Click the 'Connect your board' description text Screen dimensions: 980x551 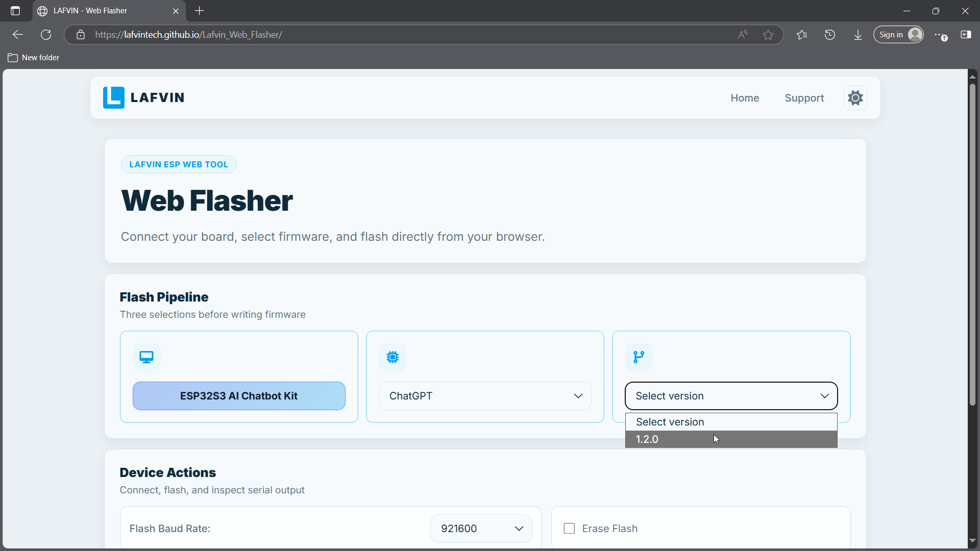tap(333, 237)
